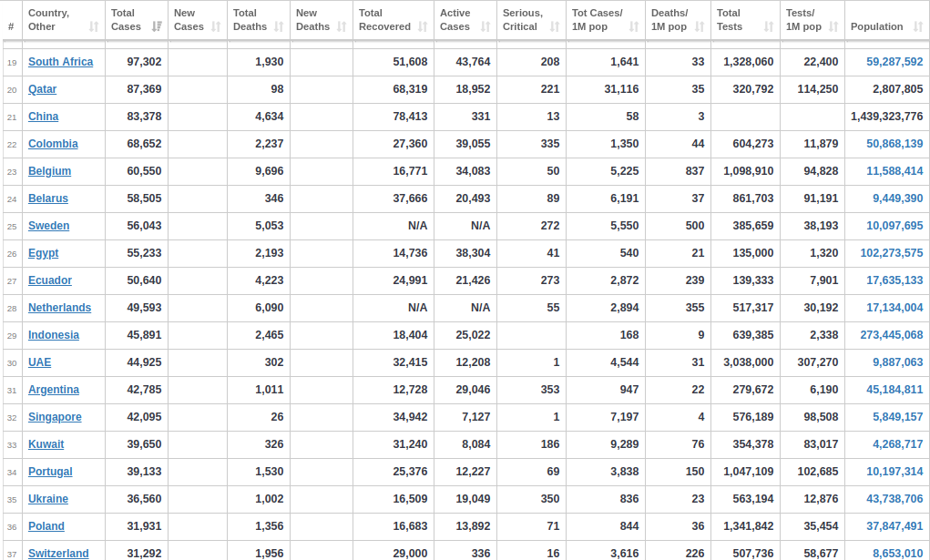Sort table by New Deaths arrow icon
Viewport: 930px width, 560px height.
[x=342, y=26]
